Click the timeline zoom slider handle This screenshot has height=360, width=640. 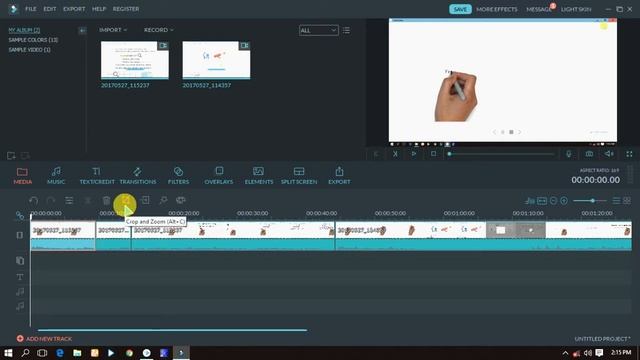(593, 200)
